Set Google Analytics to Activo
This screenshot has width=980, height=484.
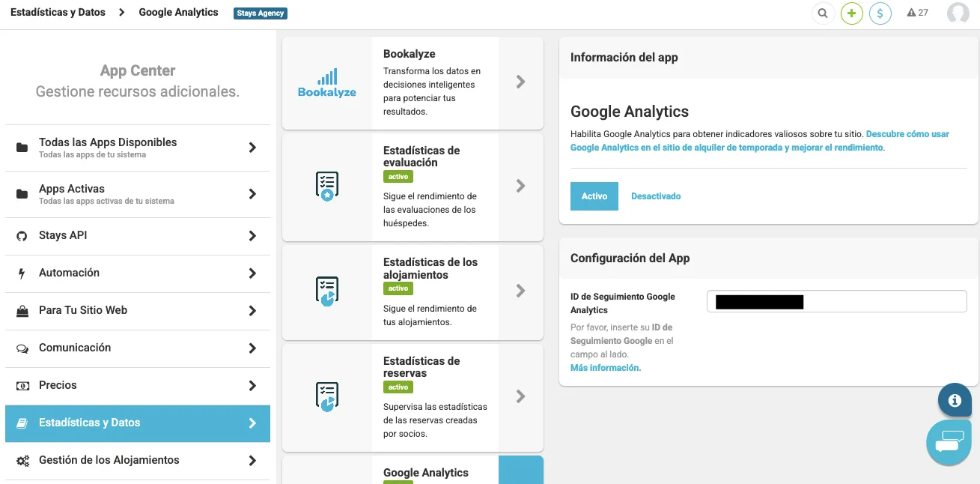594,196
